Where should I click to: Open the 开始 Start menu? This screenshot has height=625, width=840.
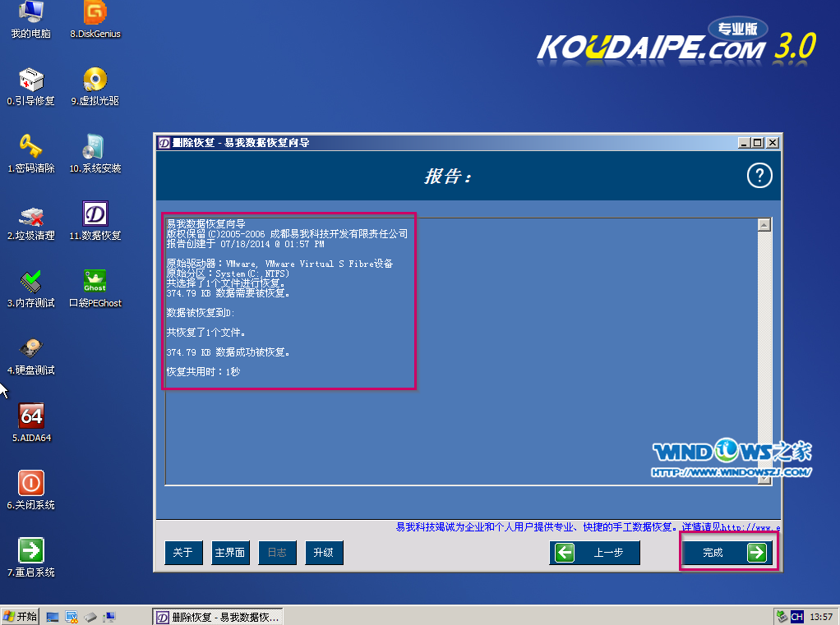coord(21,616)
